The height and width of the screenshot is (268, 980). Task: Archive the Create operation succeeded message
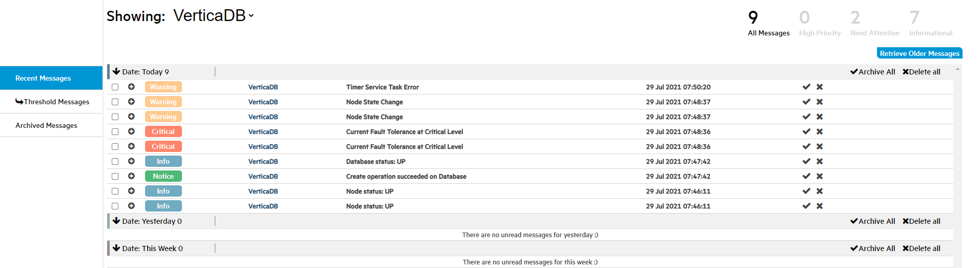[806, 176]
